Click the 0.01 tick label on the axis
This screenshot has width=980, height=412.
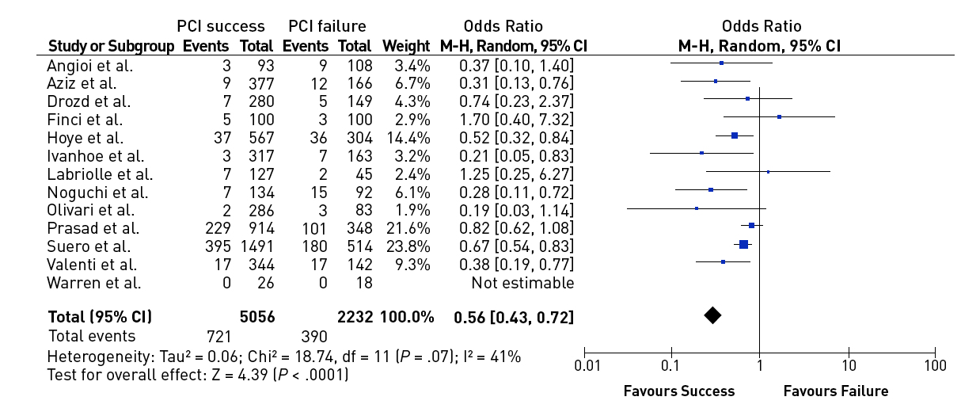584,366
